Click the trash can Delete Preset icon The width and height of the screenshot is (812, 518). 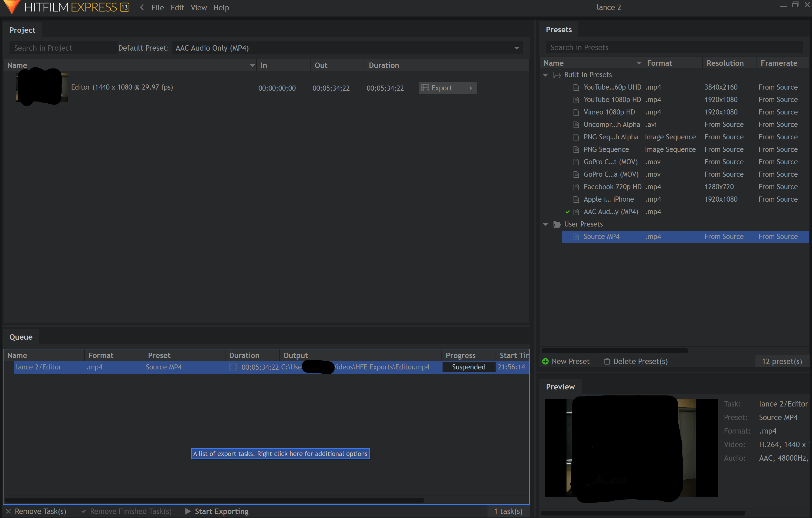point(607,361)
